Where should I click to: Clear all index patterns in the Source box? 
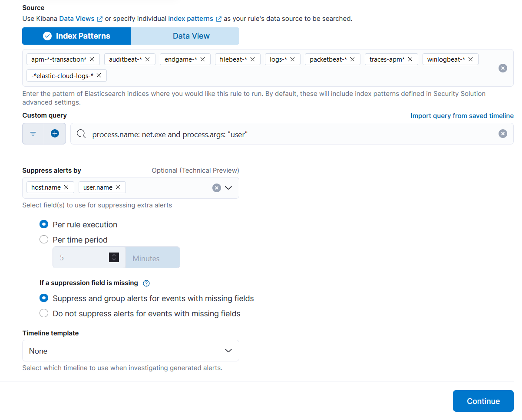pos(502,68)
